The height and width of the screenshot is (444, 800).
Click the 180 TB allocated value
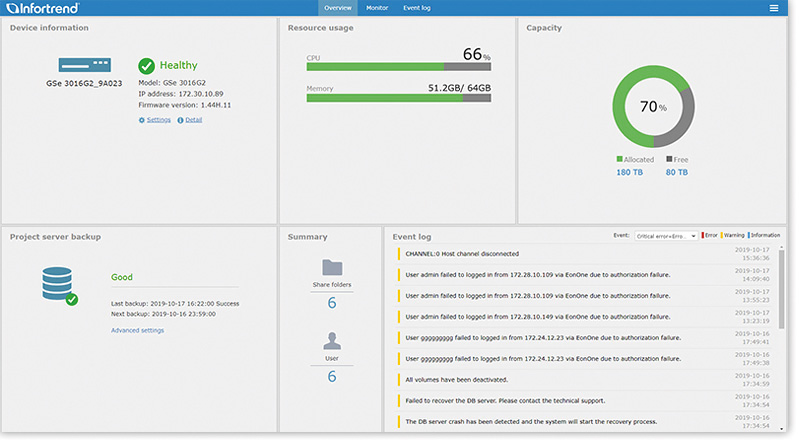pyautogui.click(x=630, y=172)
